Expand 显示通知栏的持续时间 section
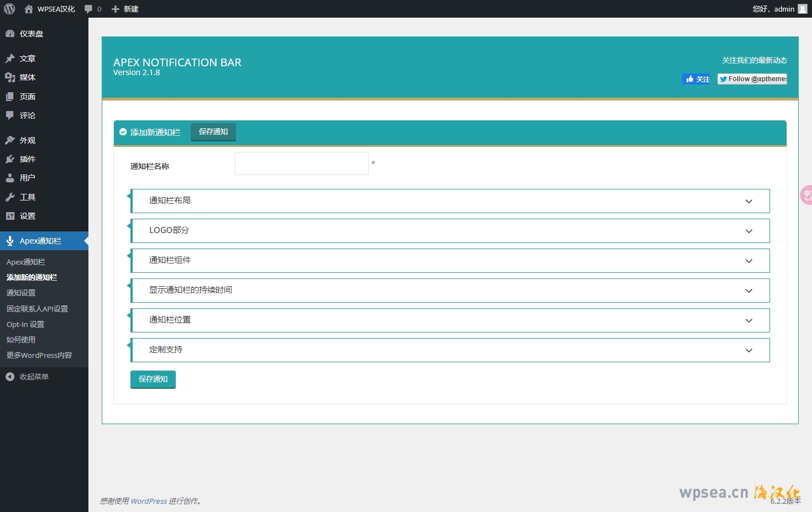The width and height of the screenshot is (812, 512). pos(748,291)
